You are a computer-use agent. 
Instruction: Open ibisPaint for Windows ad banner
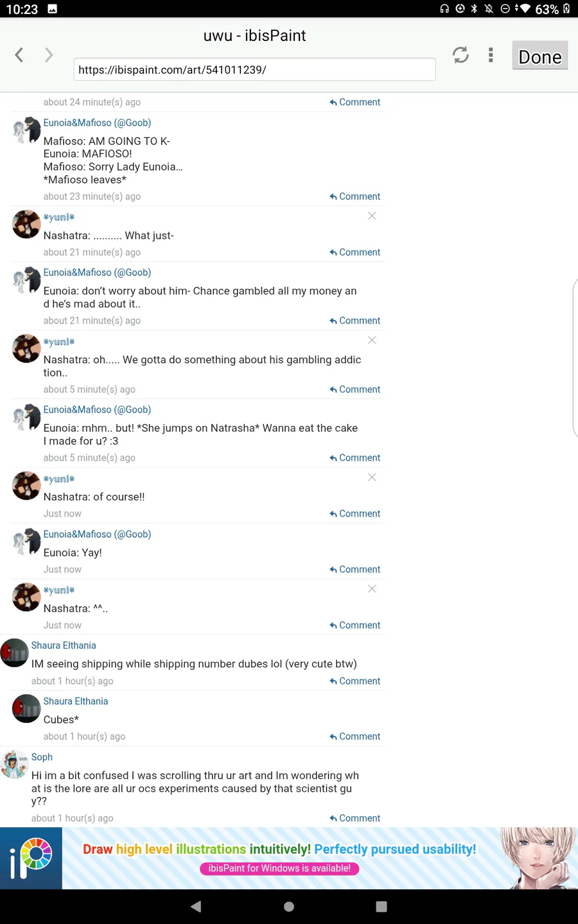pos(289,859)
